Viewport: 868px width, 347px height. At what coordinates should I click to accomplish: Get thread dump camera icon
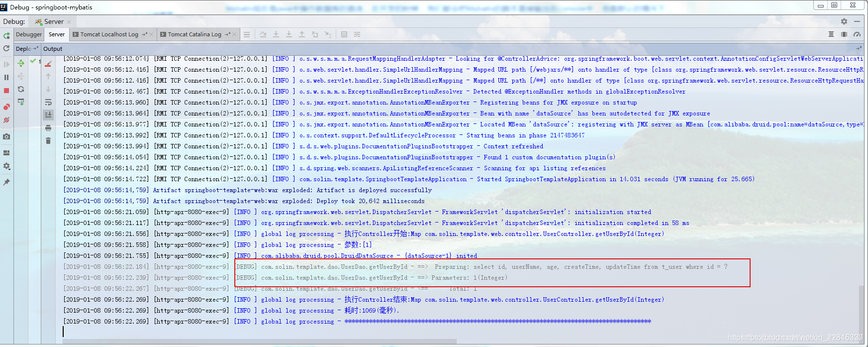click(6, 136)
